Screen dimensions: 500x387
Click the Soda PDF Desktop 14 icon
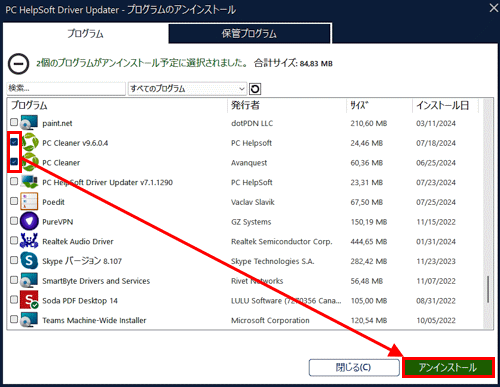point(29,300)
